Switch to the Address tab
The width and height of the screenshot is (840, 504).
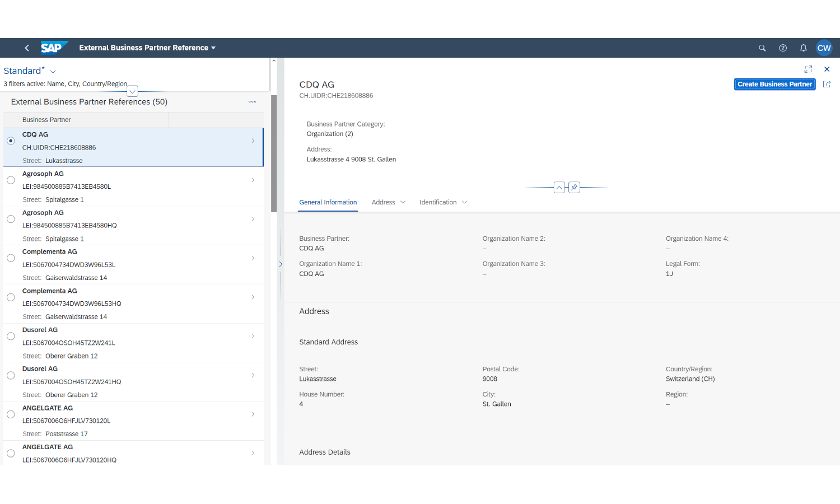point(384,202)
